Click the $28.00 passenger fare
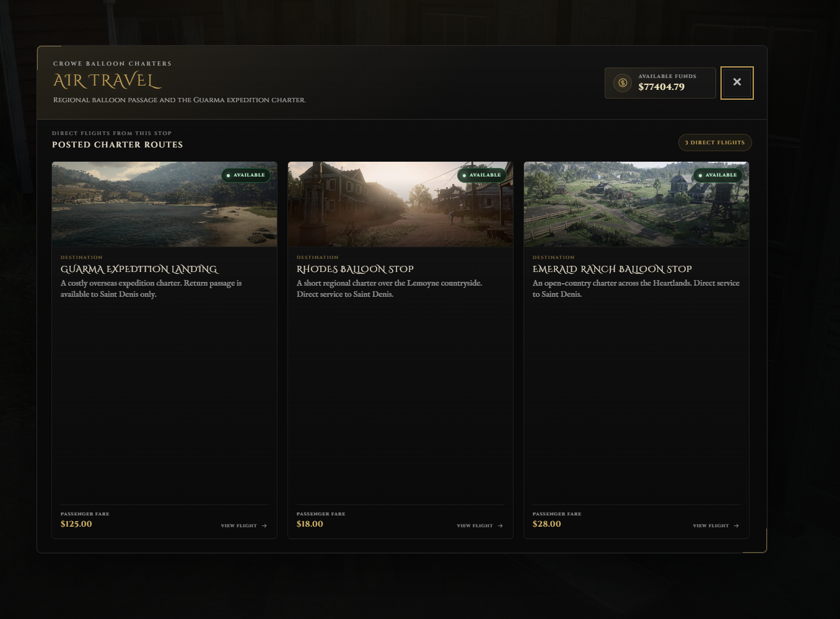 point(547,524)
